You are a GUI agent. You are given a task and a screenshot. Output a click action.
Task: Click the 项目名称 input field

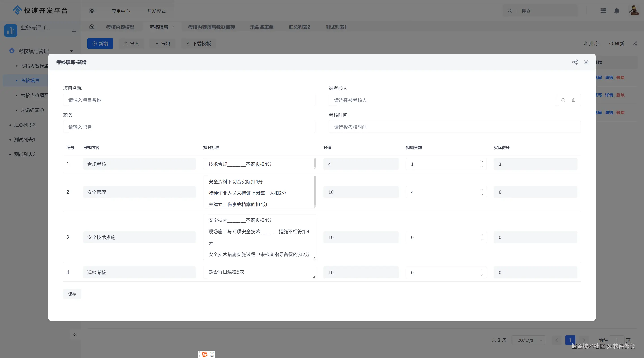click(x=189, y=100)
